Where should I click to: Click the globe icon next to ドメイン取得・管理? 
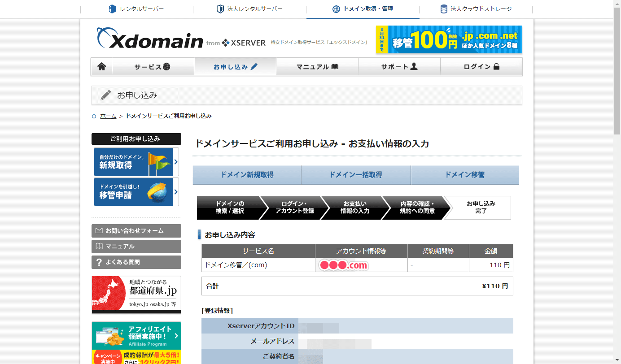(336, 9)
